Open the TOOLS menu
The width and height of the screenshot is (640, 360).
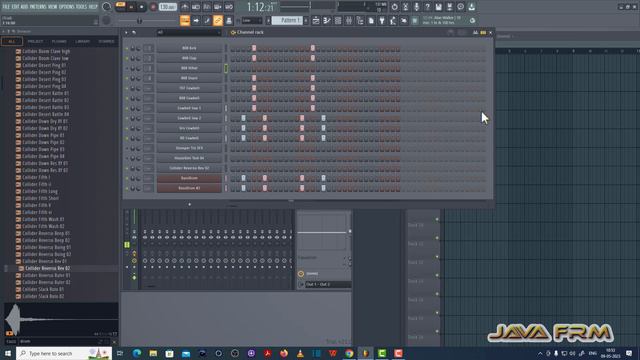pyautogui.click(x=81, y=7)
